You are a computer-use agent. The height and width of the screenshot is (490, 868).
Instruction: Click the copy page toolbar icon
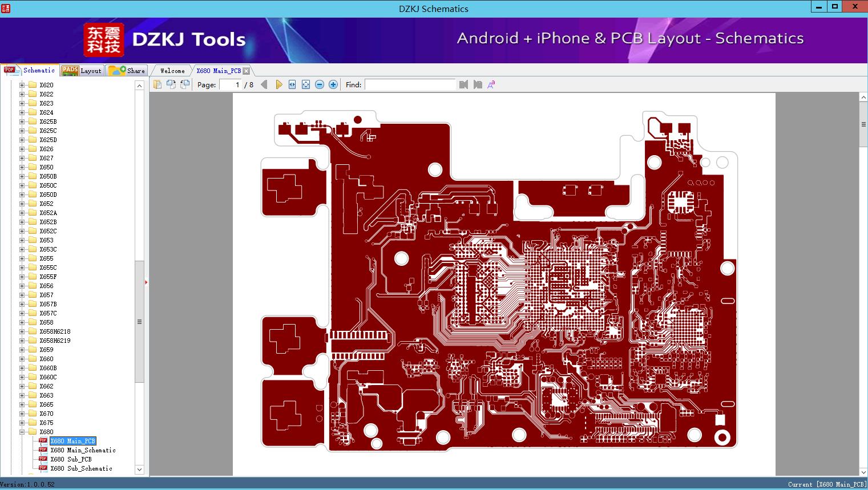coord(171,84)
